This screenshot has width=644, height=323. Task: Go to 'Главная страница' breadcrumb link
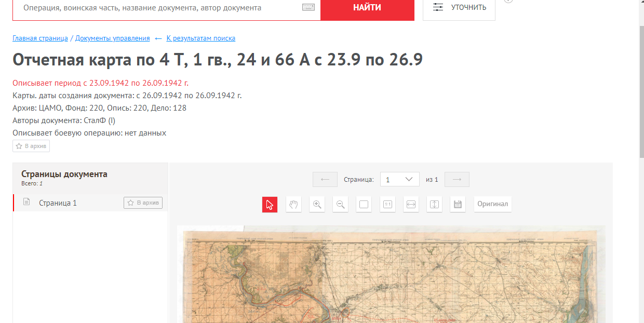[x=40, y=38]
